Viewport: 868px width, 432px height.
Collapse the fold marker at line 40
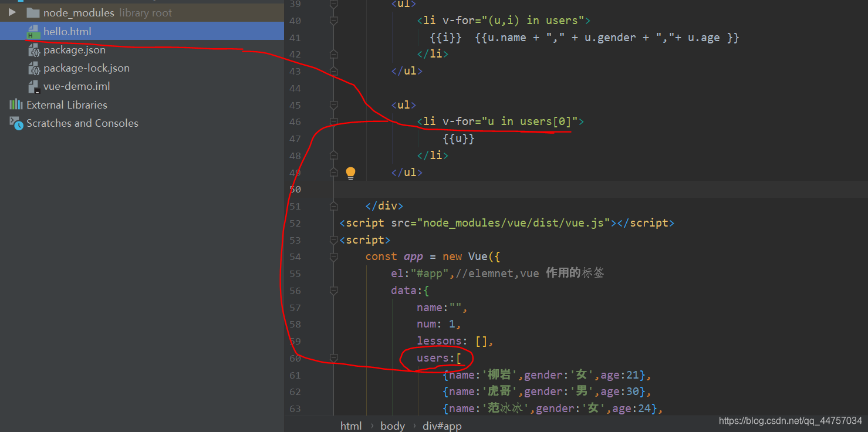(333, 21)
